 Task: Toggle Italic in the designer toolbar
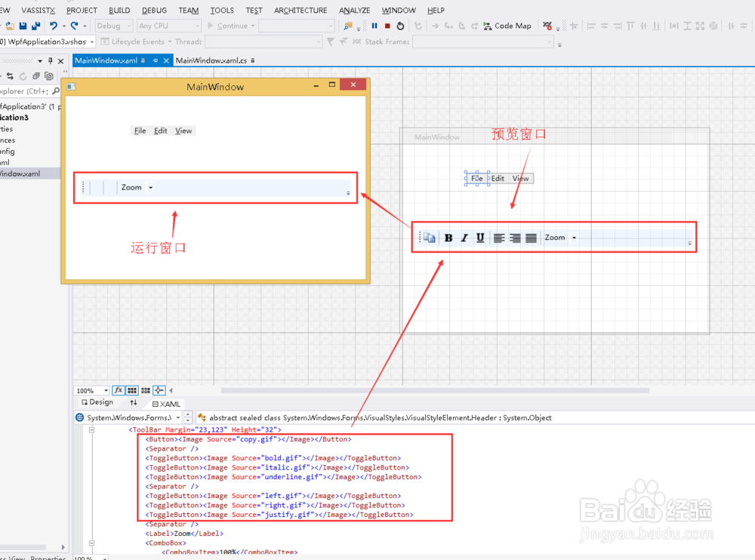point(464,238)
